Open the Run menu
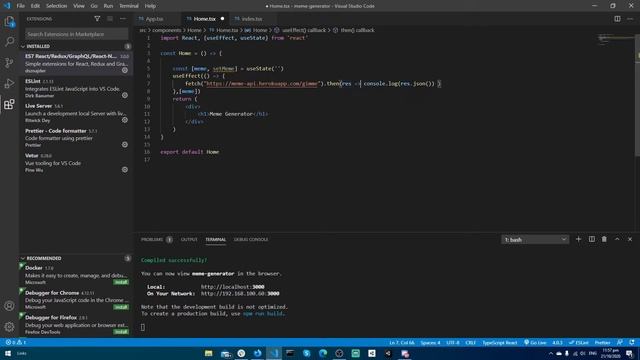The height and width of the screenshot is (360, 640). point(108,6)
